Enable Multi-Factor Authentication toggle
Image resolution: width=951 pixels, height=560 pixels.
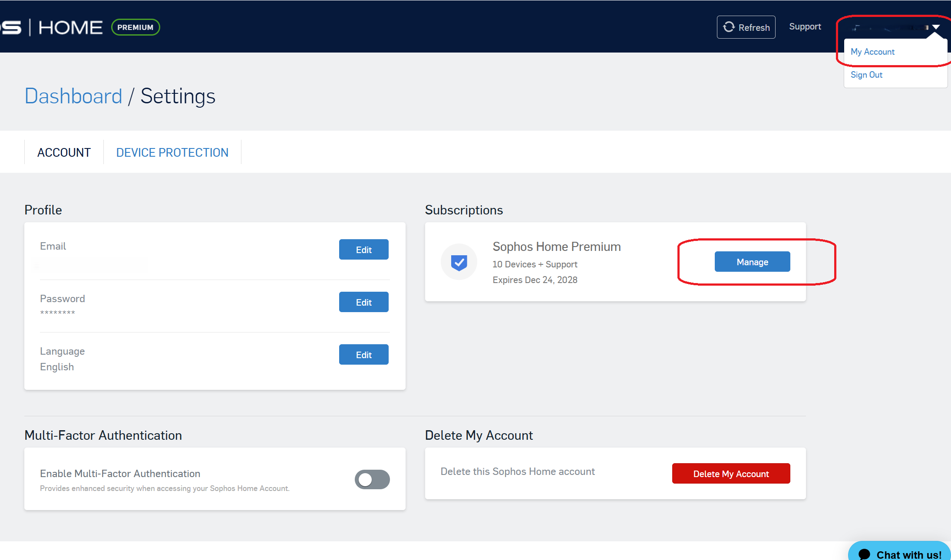pyautogui.click(x=372, y=479)
